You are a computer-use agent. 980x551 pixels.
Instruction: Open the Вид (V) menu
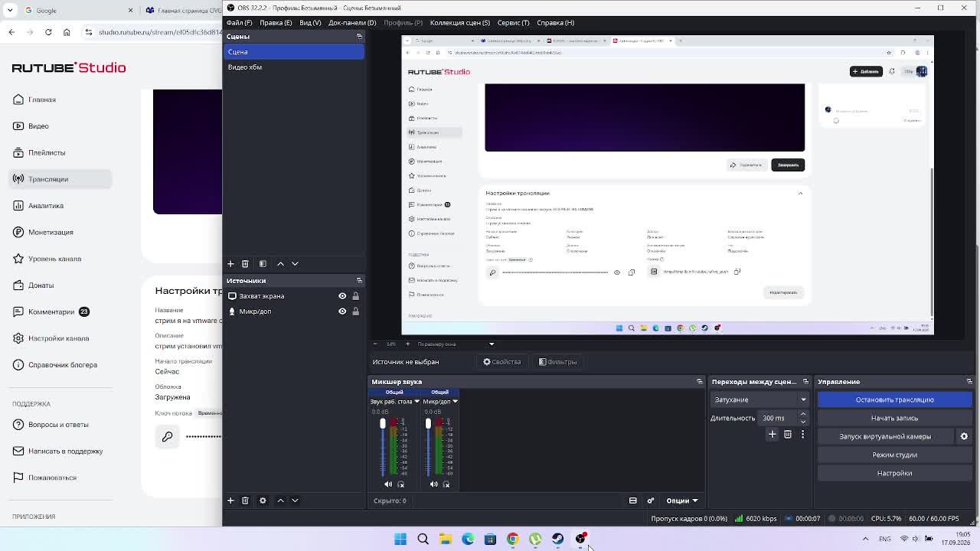tap(310, 23)
